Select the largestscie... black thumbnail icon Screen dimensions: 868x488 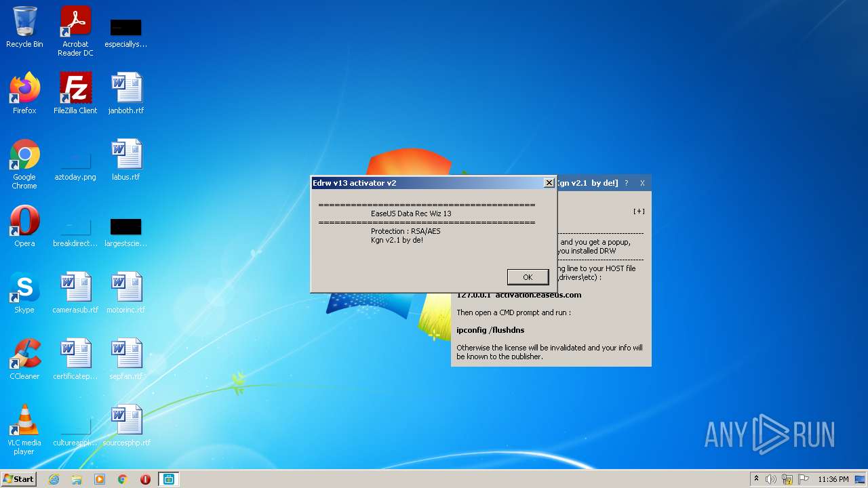125,232
